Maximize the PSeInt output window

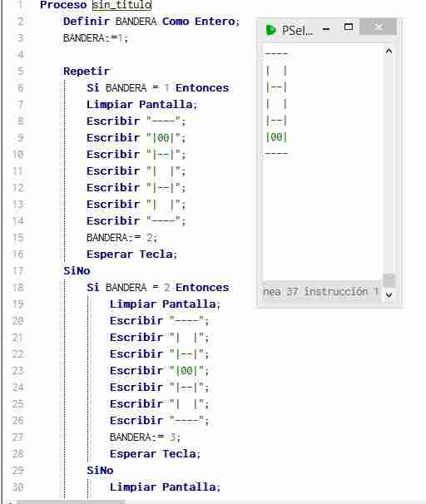349,27
